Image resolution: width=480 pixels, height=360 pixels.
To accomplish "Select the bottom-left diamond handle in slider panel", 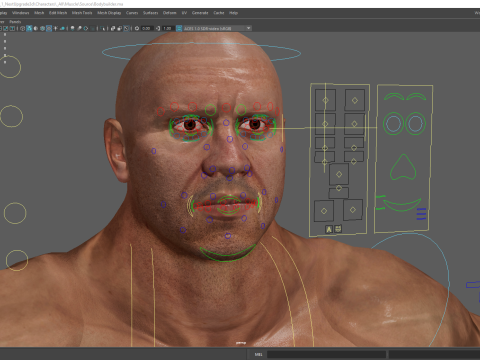I will coord(324,211).
